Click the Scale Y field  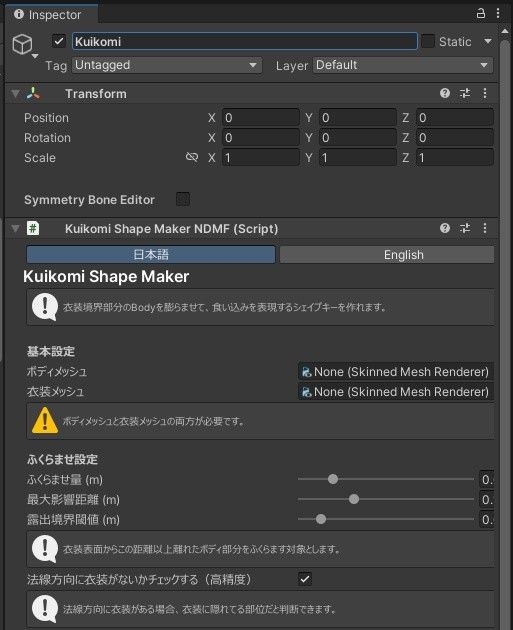(358, 158)
